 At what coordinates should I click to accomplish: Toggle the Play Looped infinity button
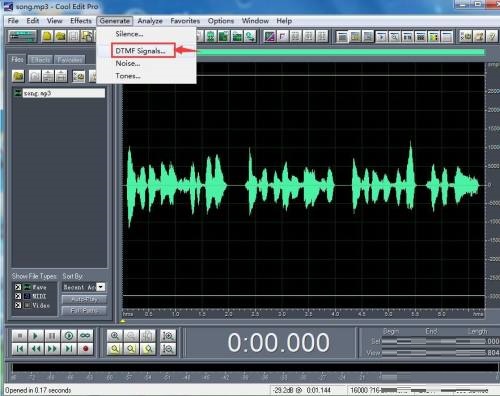pyautogui.click(x=85, y=336)
